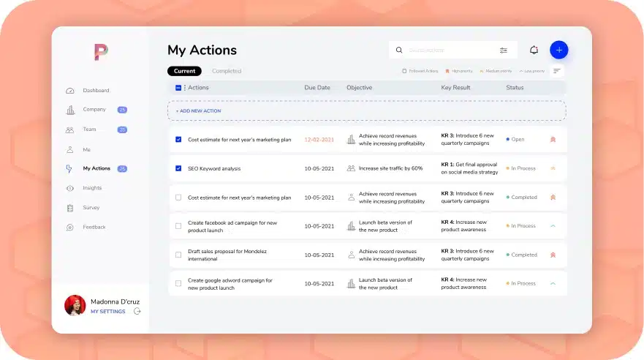644x360 pixels.
Task: Click the logout icon beside My Settings
Action: point(137,312)
